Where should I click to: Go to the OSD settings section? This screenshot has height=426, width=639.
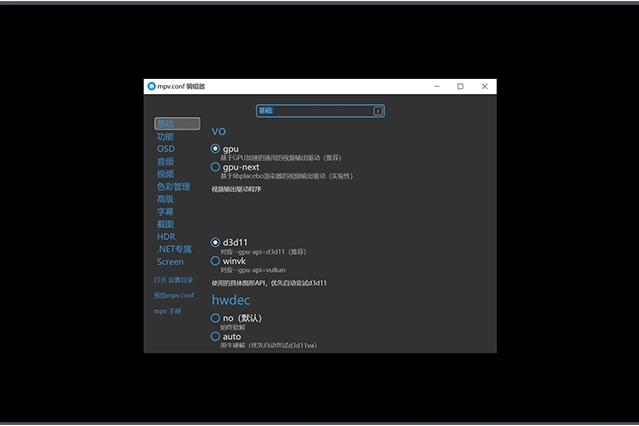(165, 149)
